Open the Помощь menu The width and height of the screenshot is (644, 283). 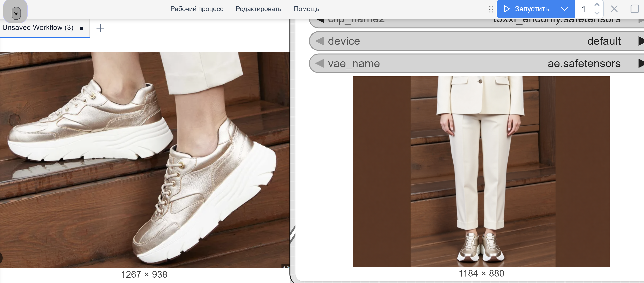click(306, 9)
